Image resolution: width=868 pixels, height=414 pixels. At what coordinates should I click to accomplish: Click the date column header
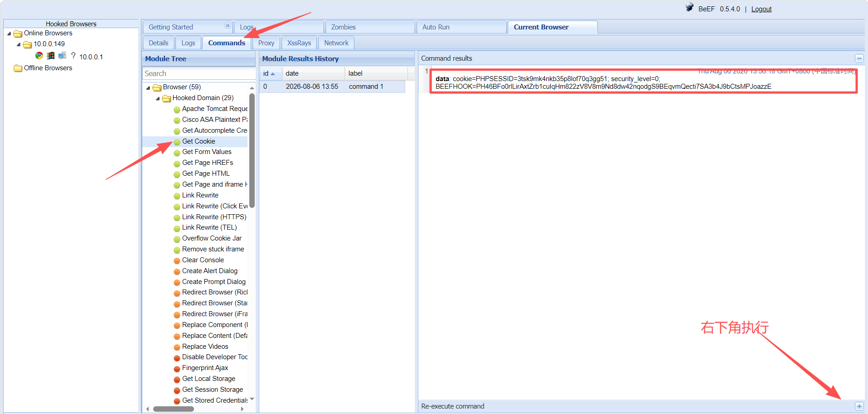313,73
